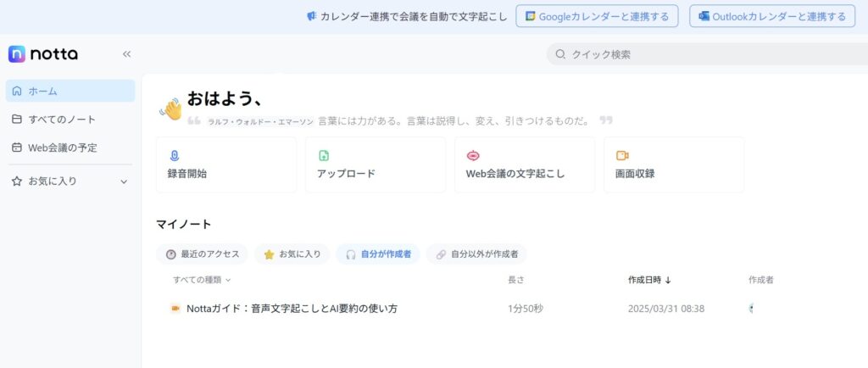868x368 pixels.
Task: Switch to 最近のアクセス filter tab
Action: pos(203,254)
